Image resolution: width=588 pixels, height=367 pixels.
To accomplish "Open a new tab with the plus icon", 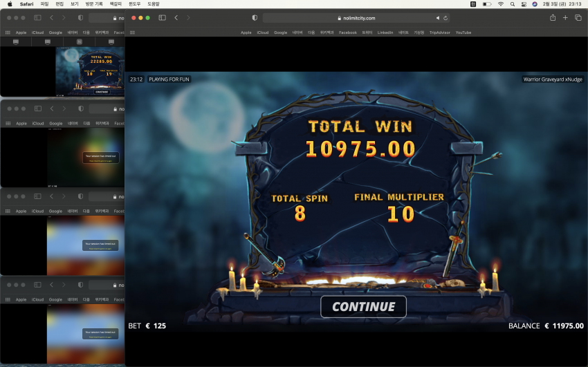I will [x=565, y=17].
